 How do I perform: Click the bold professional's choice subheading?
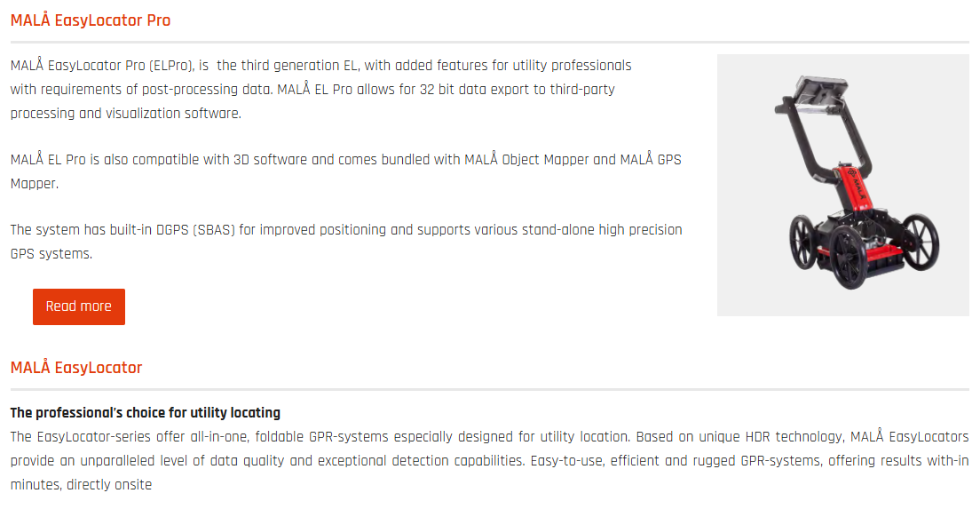[x=146, y=413]
